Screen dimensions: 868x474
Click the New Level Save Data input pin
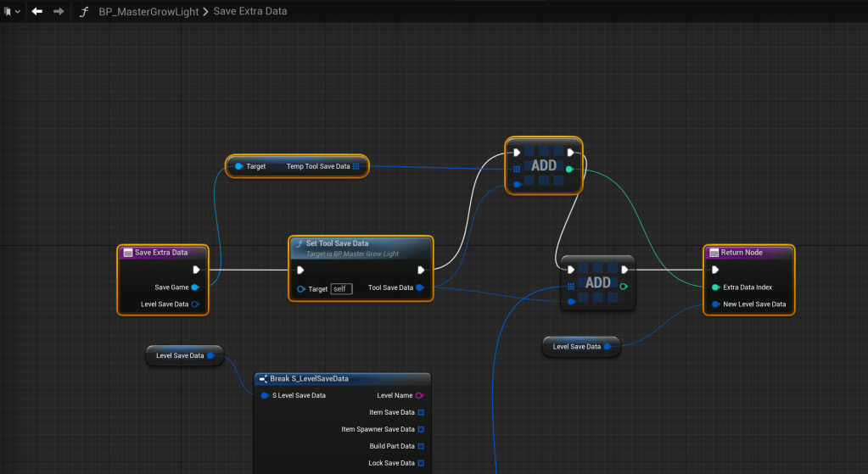tap(716, 304)
